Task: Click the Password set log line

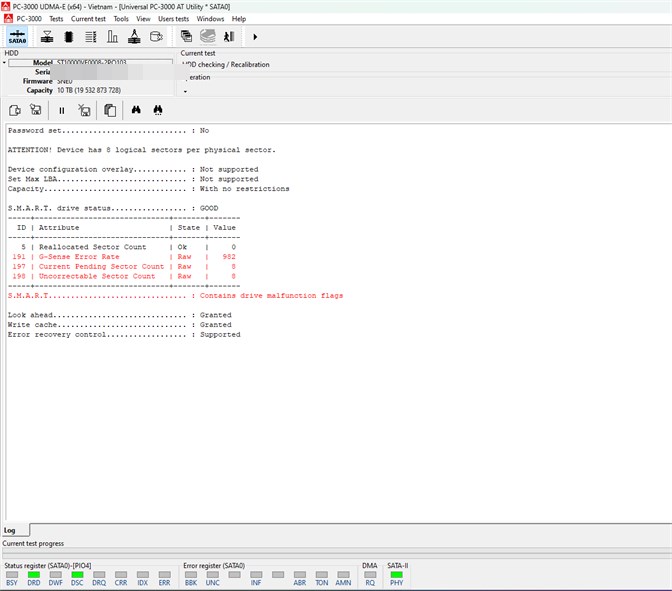Action: pyautogui.click(x=108, y=131)
